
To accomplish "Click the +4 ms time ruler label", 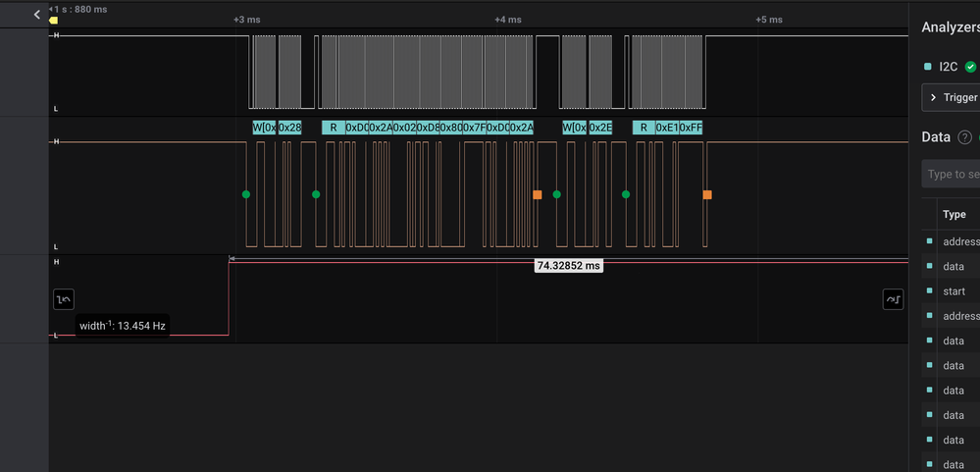I will coord(507,20).
